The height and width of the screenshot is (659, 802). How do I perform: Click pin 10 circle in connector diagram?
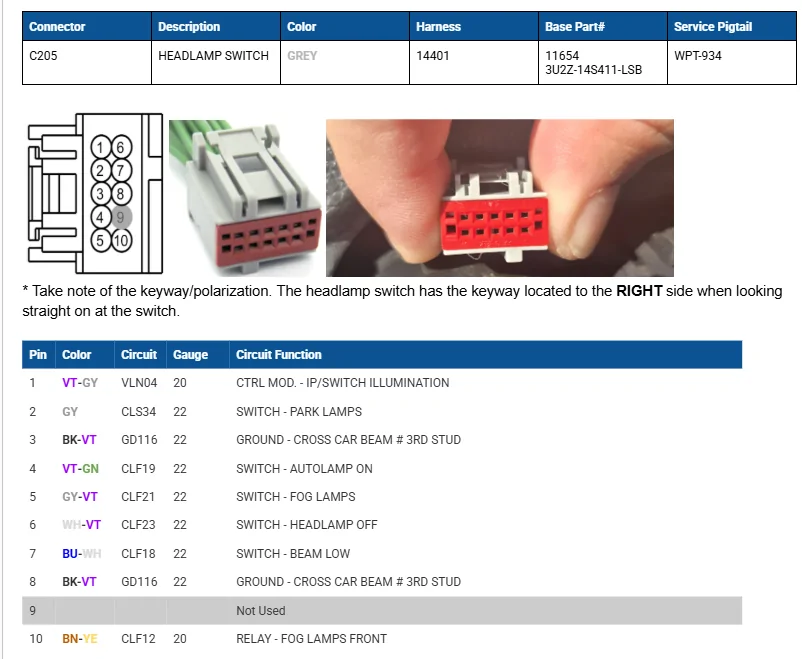[121, 240]
